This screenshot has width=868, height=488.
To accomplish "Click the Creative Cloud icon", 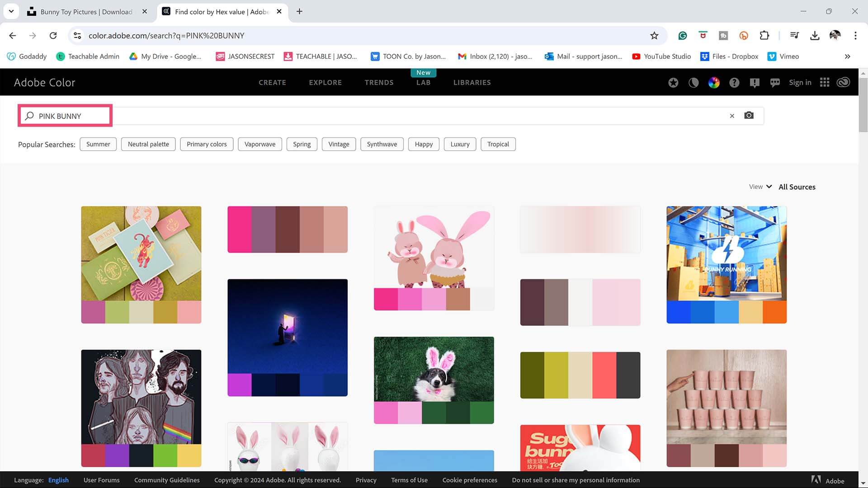I will (843, 82).
